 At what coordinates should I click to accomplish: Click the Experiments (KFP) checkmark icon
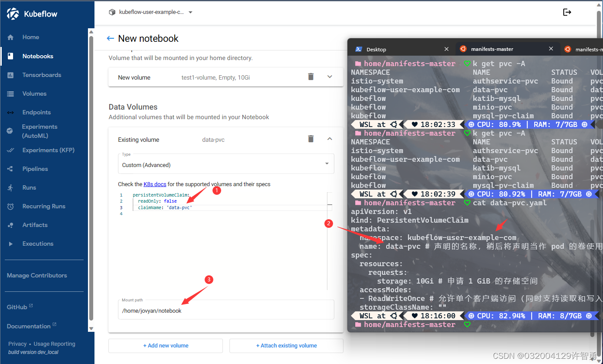click(x=10, y=150)
